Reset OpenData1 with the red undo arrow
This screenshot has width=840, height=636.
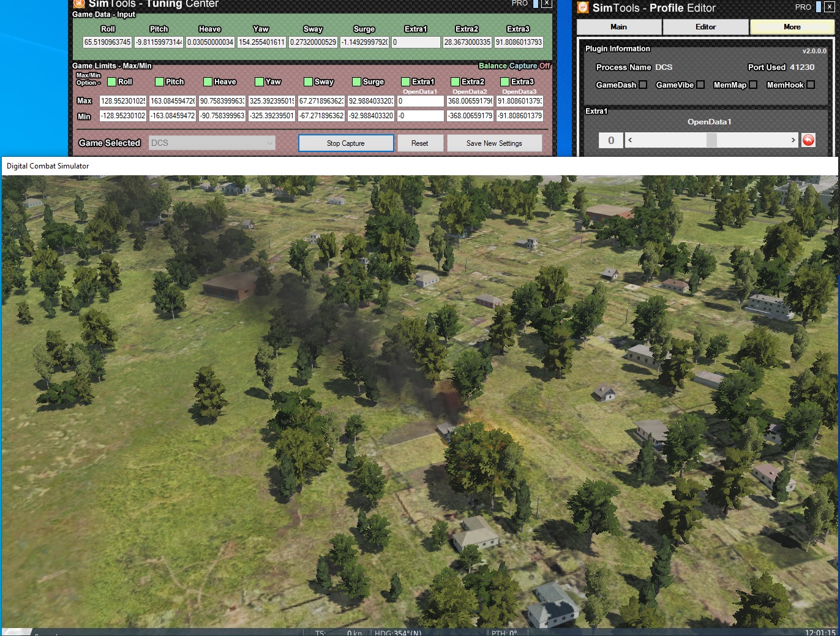tap(808, 140)
